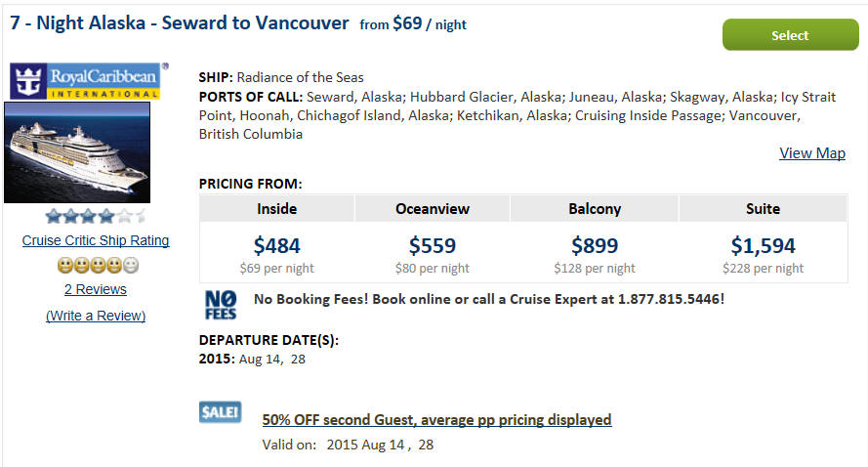Select the Inside cabin price $484
Viewport: 868px width, 467px height.
276,245
